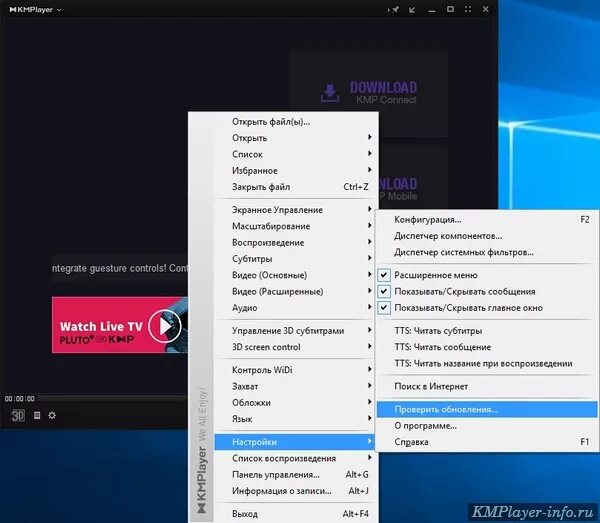This screenshot has width=600, height=523.
Task: Click the 00:00:00 elapsed time display
Action: coord(20,399)
